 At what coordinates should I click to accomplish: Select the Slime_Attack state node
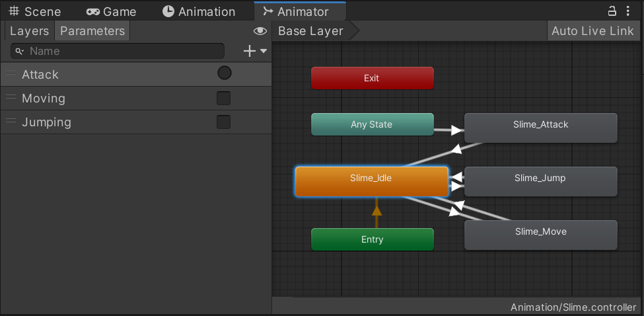click(x=541, y=128)
